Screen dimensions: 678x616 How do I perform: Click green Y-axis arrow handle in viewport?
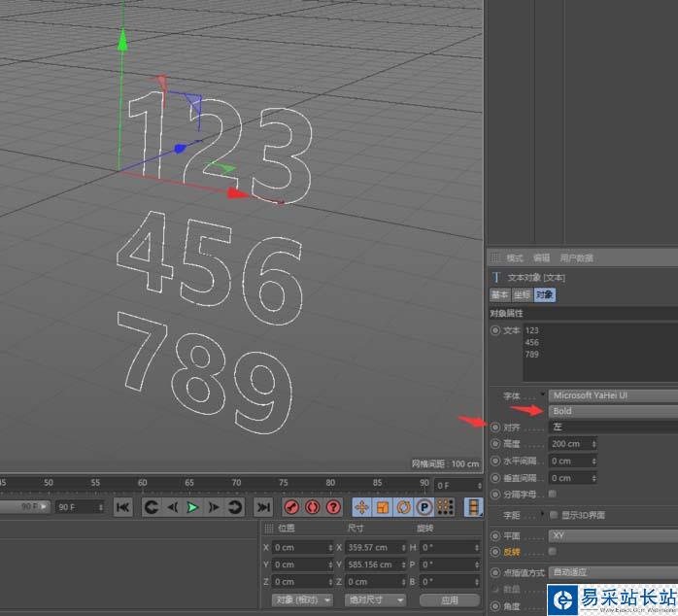(x=122, y=40)
